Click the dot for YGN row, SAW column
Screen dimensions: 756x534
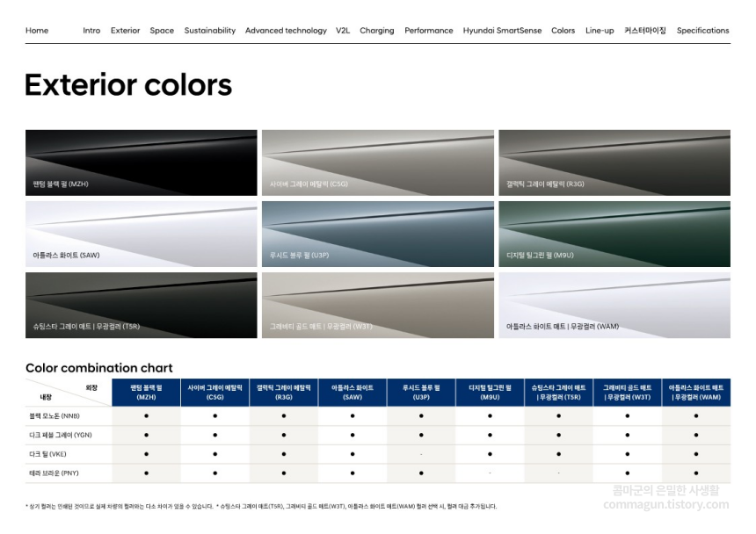353,435
